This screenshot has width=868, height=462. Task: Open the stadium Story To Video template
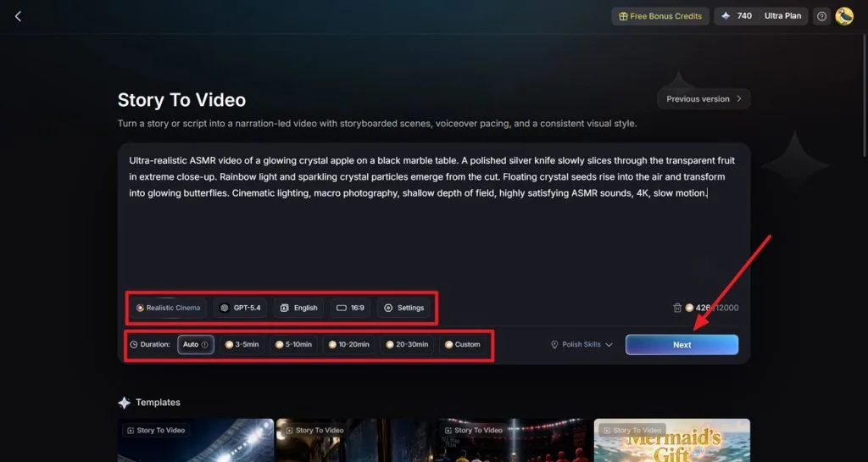(x=196, y=440)
